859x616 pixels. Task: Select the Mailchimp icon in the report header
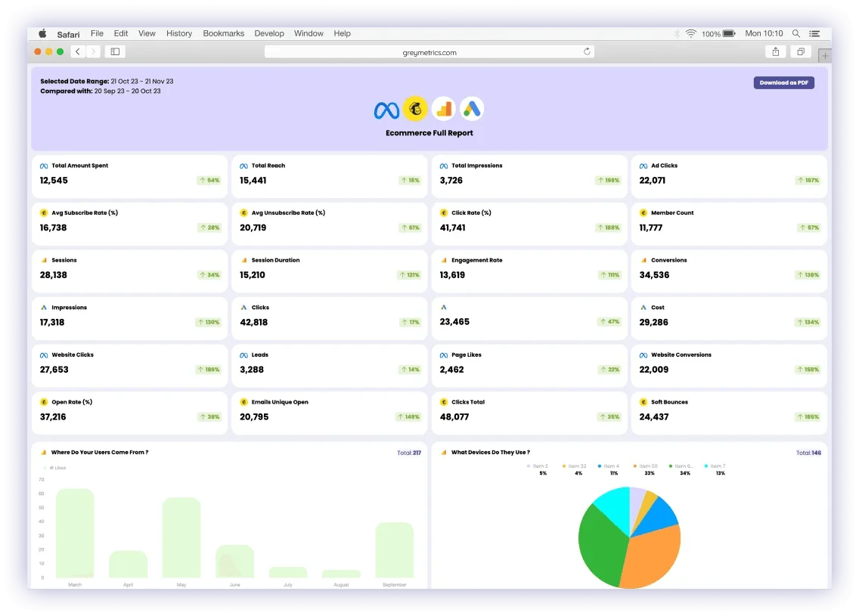click(415, 109)
